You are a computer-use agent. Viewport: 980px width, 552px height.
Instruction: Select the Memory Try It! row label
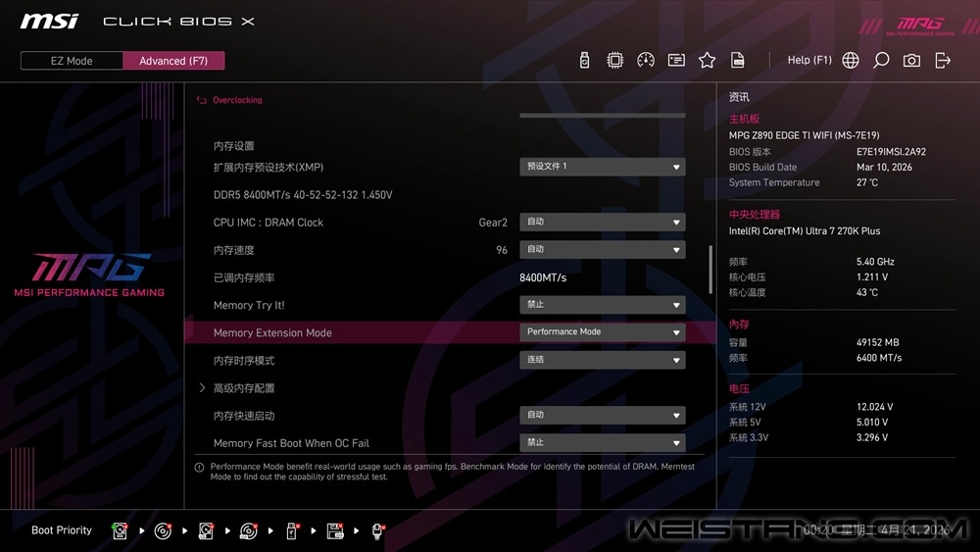(x=249, y=306)
